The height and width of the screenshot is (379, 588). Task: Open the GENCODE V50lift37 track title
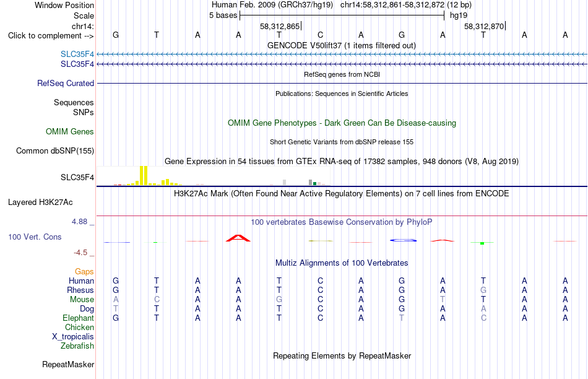click(342, 46)
